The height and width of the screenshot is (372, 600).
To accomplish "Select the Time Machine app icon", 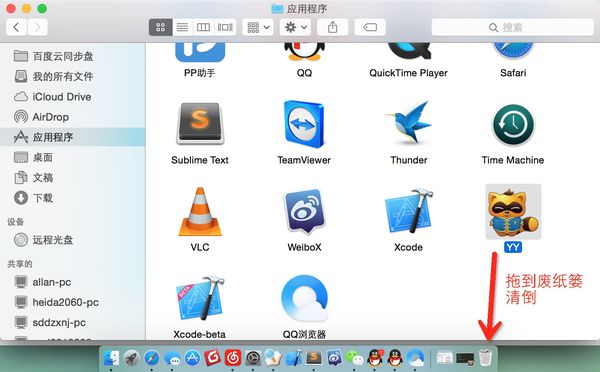I will pos(513,125).
